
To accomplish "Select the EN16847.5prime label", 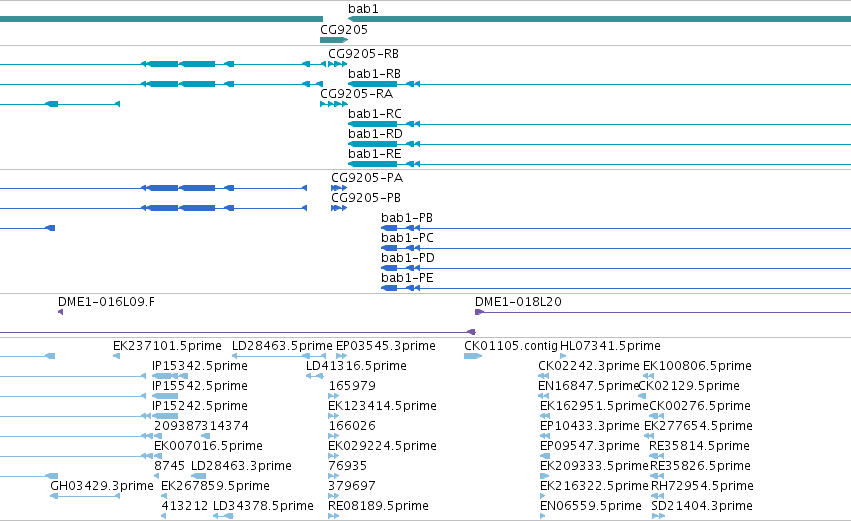I will 589,386.
